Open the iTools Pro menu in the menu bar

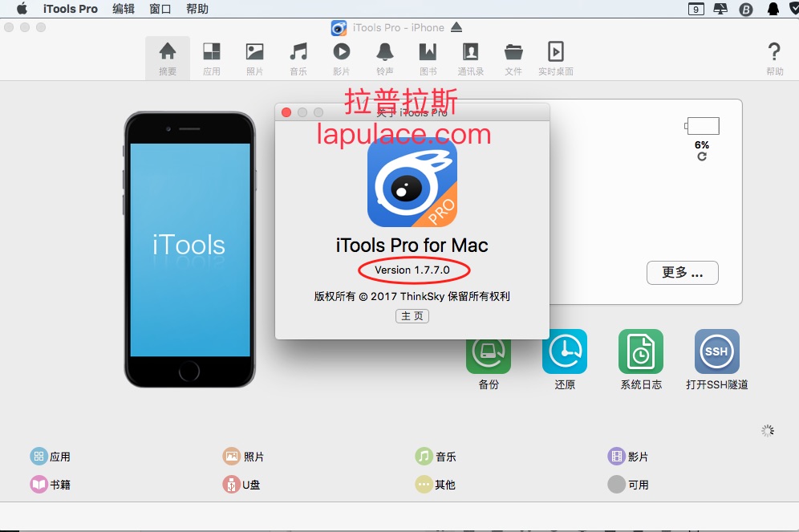[71, 9]
